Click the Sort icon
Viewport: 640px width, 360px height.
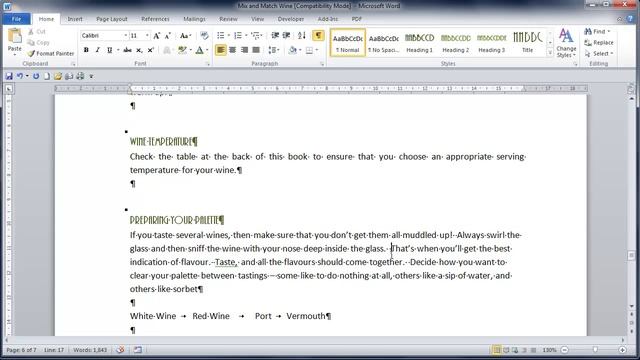coord(302,36)
